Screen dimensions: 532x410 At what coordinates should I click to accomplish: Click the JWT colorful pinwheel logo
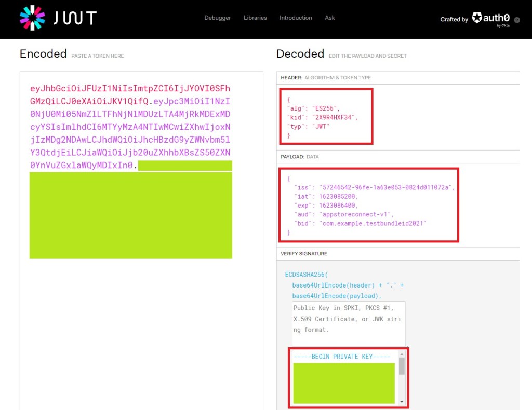point(32,18)
